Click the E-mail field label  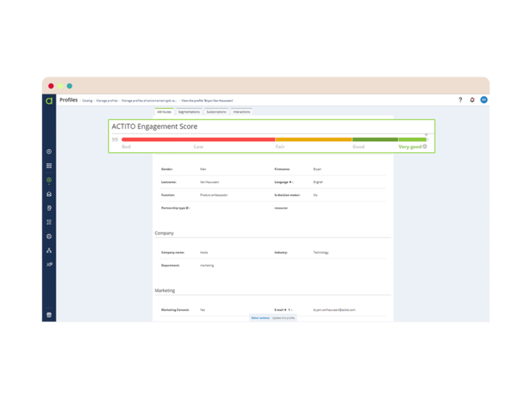tap(283, 310)
